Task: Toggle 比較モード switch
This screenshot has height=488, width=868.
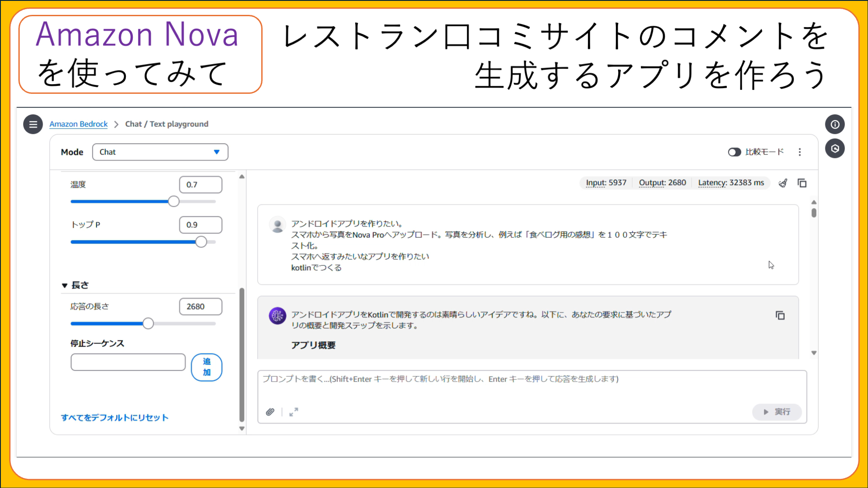Action: coord(734,152)
